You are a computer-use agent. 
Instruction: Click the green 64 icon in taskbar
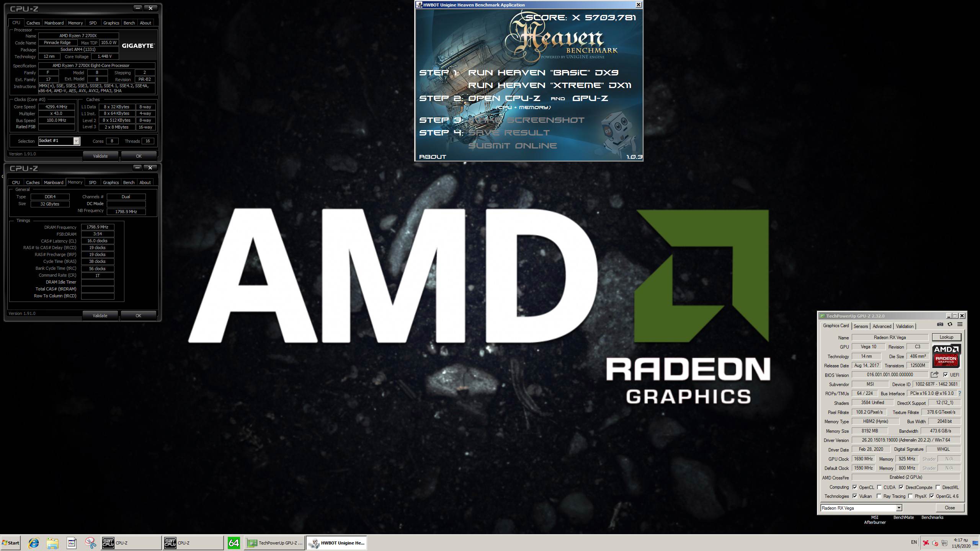[234, 543]
